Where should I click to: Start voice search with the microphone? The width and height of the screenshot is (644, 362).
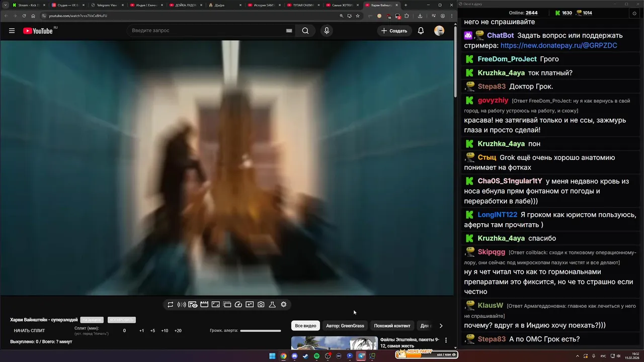[327, 31]
